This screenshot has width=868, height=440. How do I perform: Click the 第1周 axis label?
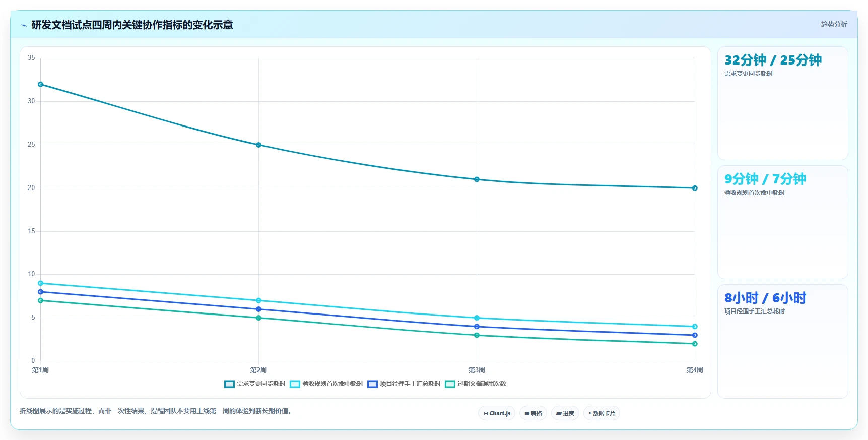[x=41, y=370]
